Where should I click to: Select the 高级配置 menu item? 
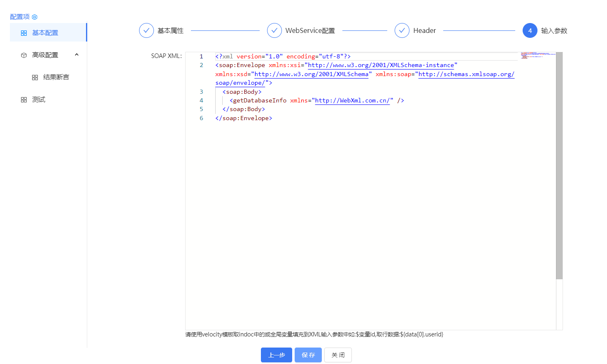click(x=48, y=55)
